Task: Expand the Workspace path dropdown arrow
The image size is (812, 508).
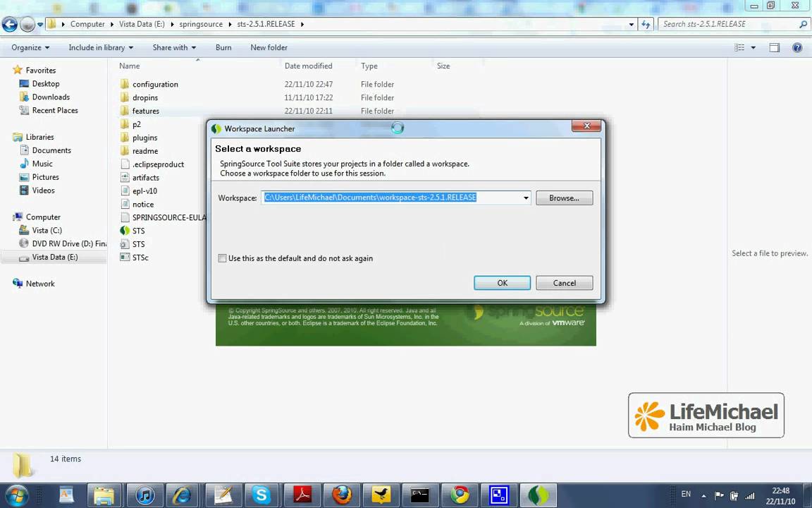Action: click(526, 198)
